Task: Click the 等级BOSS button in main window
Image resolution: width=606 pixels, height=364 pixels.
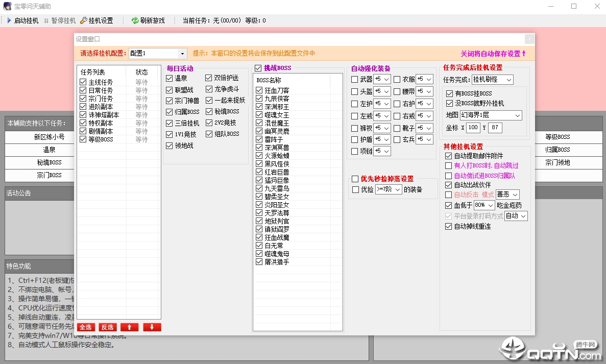Action: [x=557, y=137]
